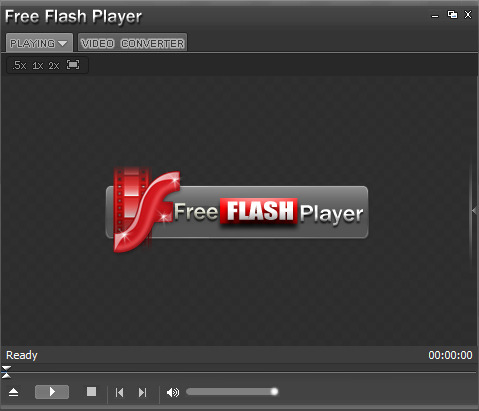Toggle compact window mode icon
Screen dimensions: 479x411
(452, 15)
